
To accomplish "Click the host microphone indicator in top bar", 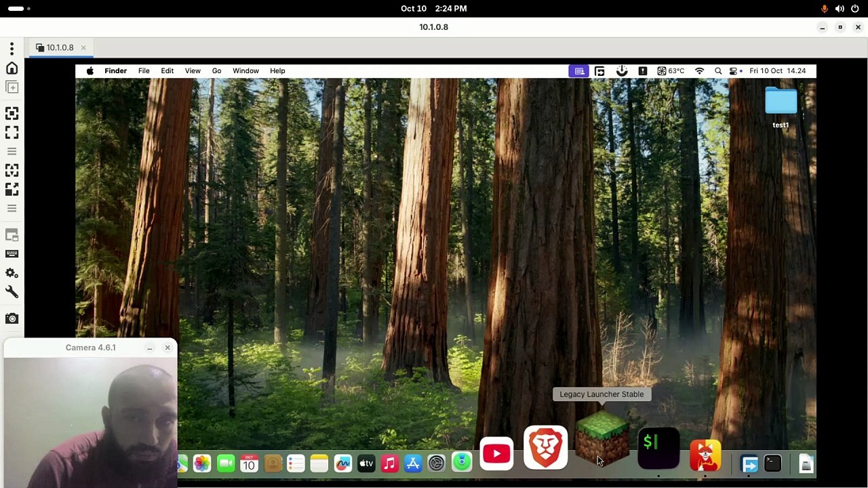I will [824, 8].
